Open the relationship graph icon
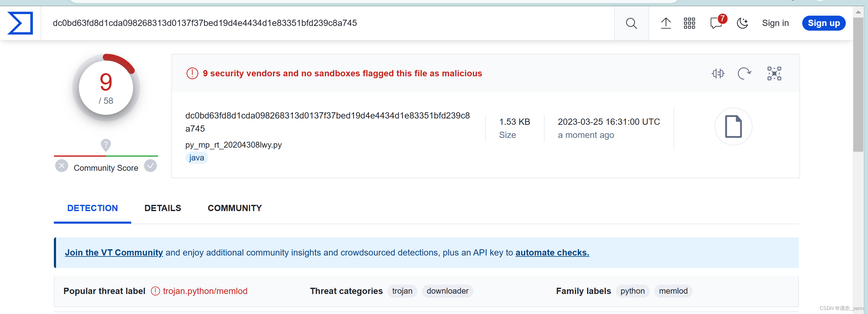 [774, 73]
